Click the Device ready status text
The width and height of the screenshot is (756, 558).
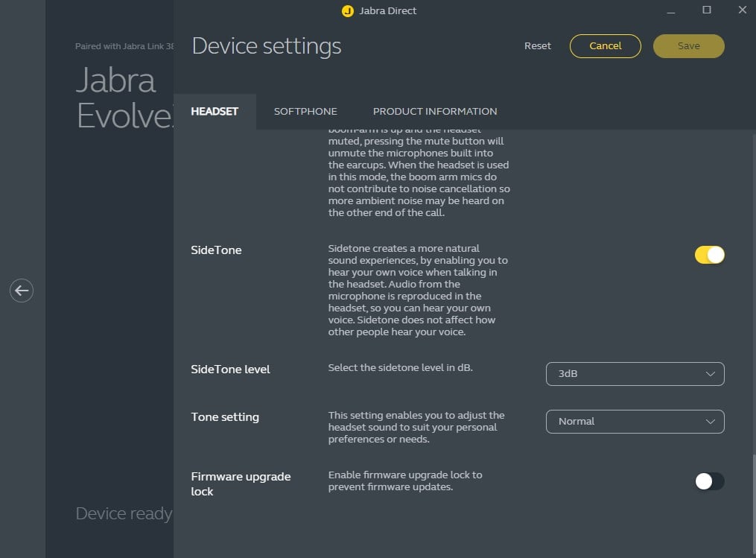124,513
